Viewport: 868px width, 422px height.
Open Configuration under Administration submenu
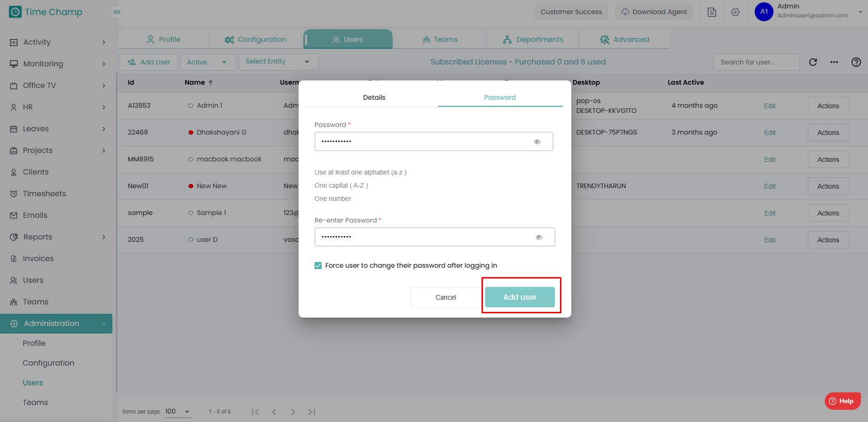(x=48, y=363)
